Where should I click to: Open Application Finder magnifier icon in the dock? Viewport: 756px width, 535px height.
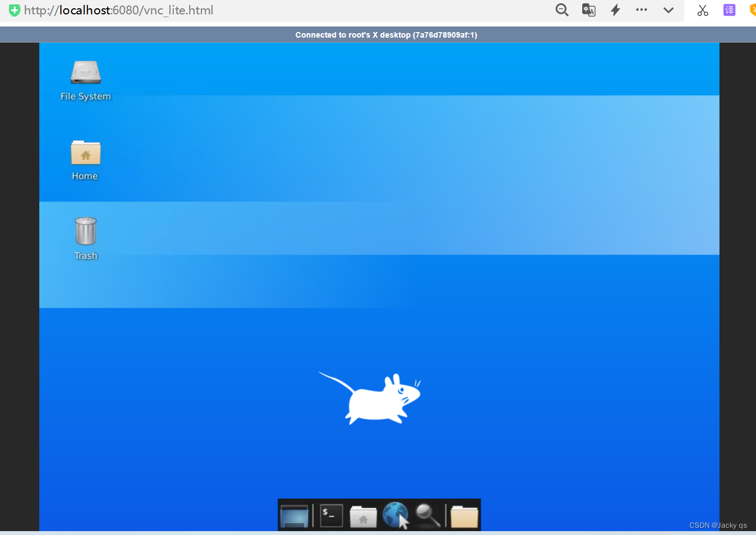(x=428, y=515)
